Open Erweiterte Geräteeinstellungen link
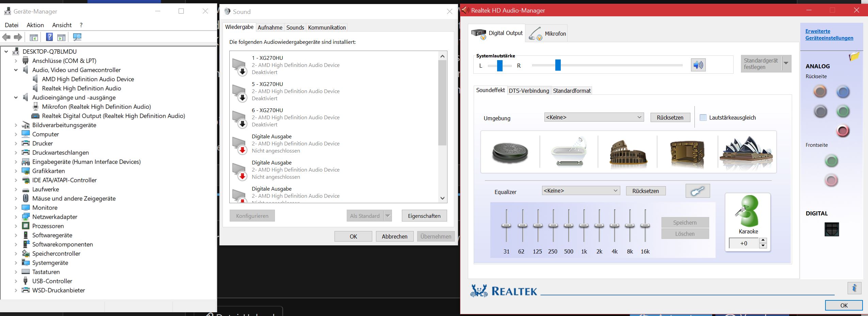Viewport: 868px width, 316px height. [829, 35]
